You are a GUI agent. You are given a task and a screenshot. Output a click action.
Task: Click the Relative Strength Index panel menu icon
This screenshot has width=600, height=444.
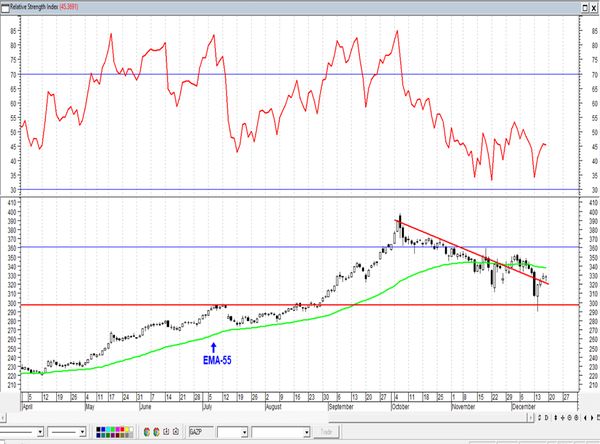(5, 8)
